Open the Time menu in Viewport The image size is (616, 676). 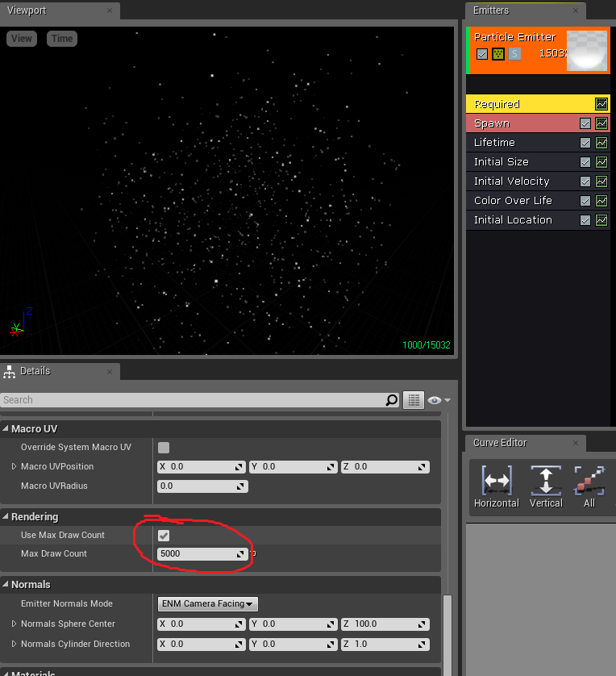pos(62,39)
